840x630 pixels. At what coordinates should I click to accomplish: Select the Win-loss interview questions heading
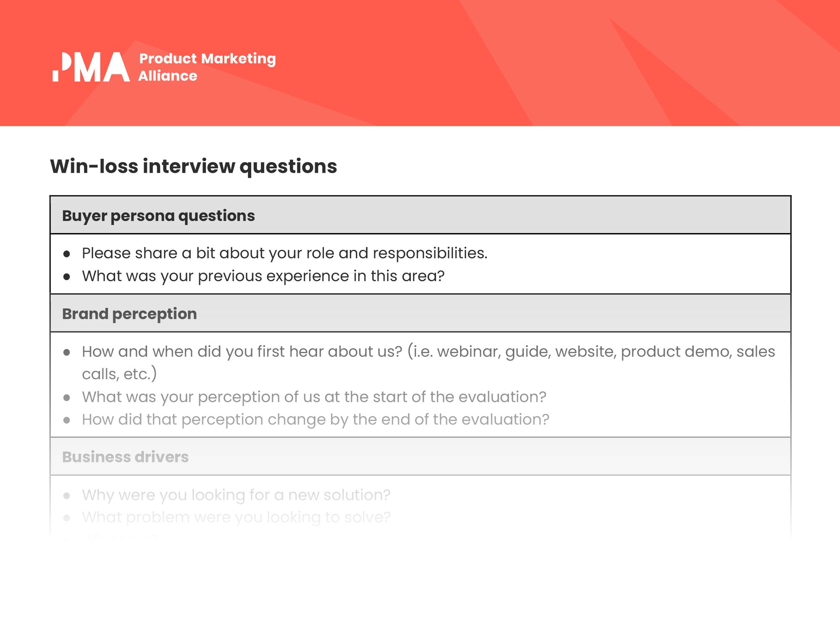point(194,166)
